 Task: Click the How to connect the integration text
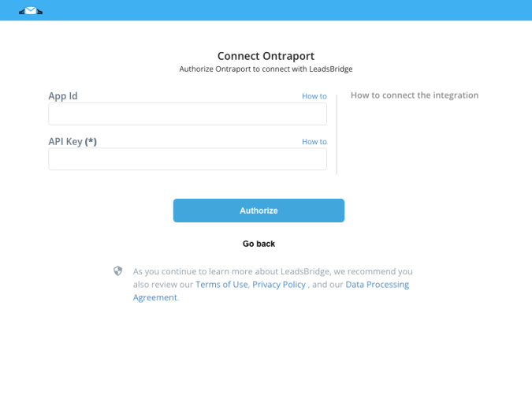tap(415, 95)
